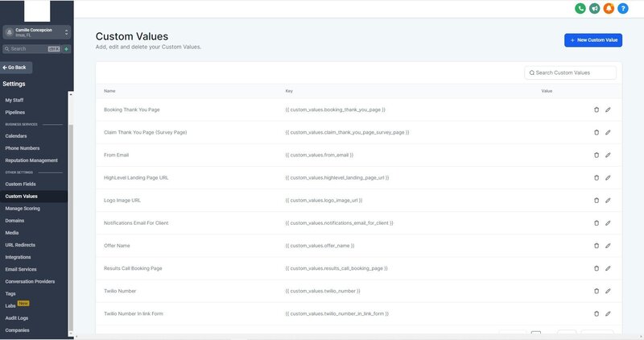Delete Claim Thank You Page value
644x340 pixels.
coord(597,132)
